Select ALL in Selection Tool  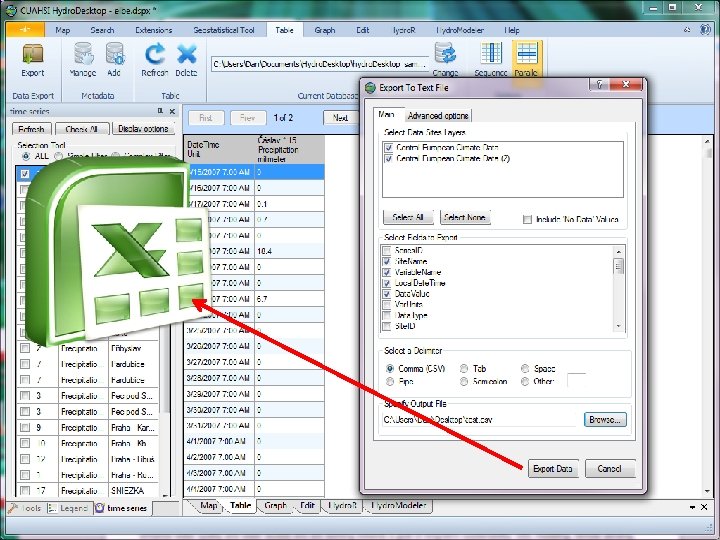(x=26, y=156)
